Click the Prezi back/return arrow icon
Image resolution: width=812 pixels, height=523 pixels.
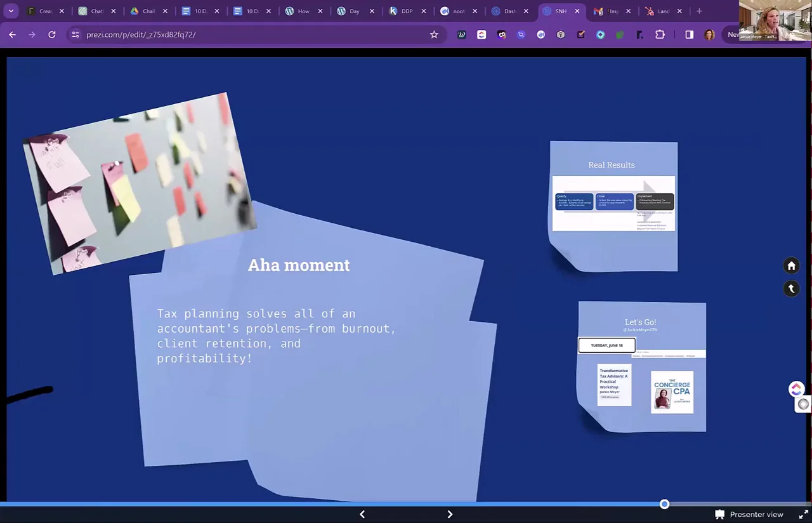pos(791,288)
